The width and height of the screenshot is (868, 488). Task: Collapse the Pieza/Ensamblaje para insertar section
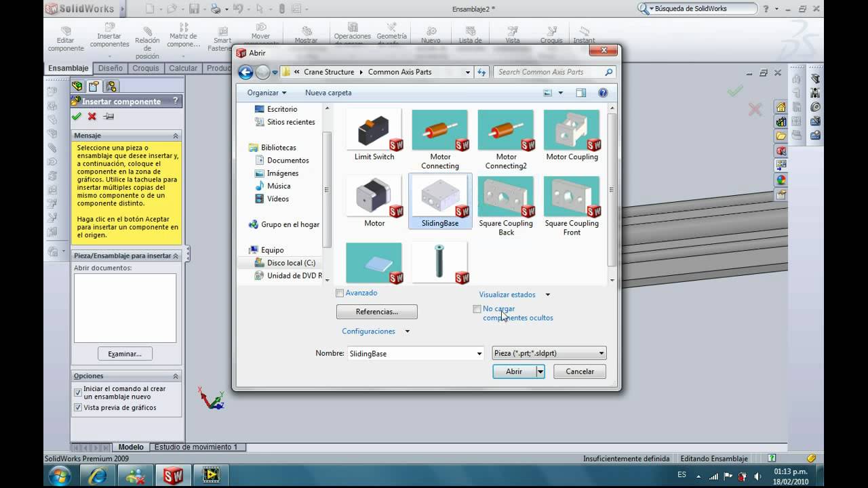[x=176, y=256]
